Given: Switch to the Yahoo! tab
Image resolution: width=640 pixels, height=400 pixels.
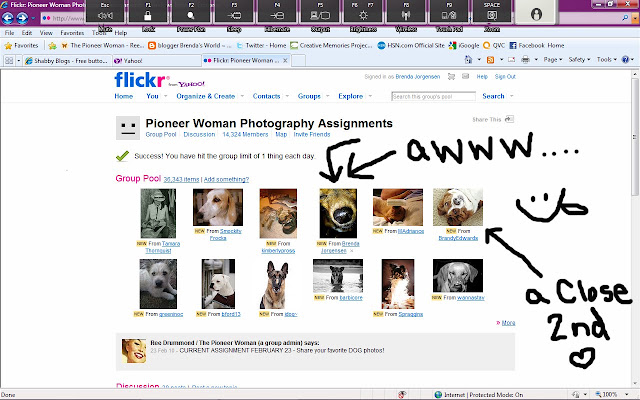Looking at the screenshot, I should pyautogui.click(x=156, y=60).
